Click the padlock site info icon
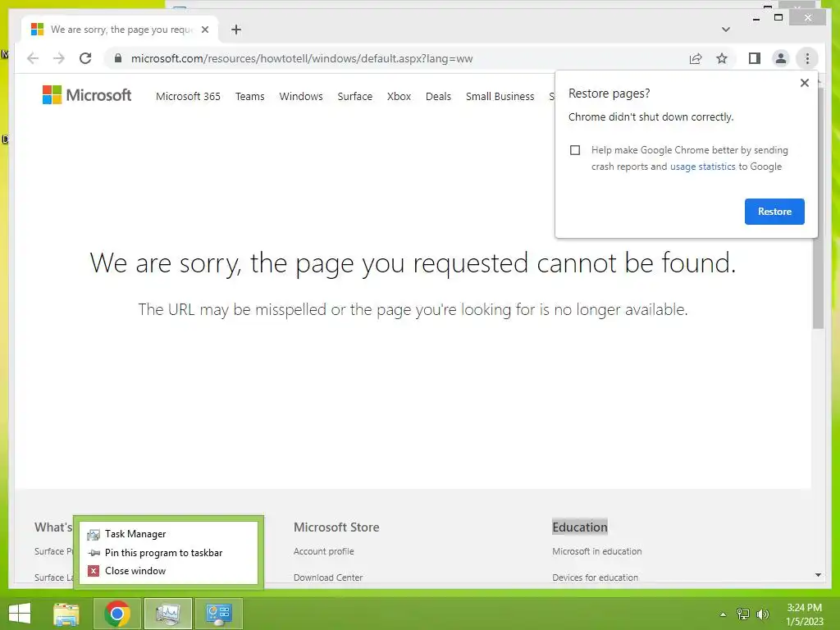 coord(118,58)
